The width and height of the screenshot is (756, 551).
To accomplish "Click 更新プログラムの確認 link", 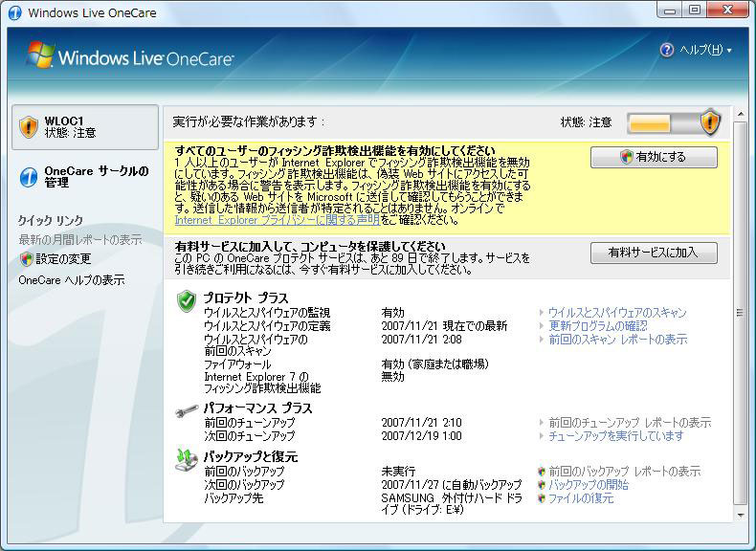I will click(x=598, y=326).
